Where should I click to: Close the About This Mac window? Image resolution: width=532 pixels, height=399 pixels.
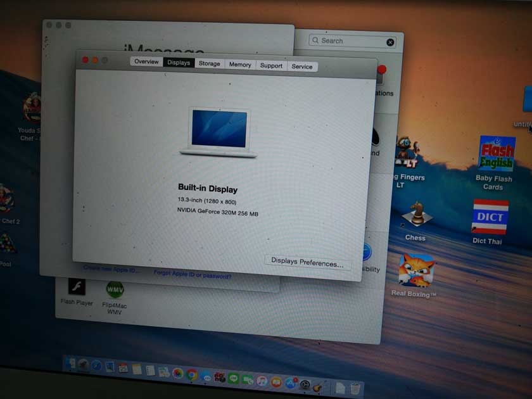coord(85,60)
